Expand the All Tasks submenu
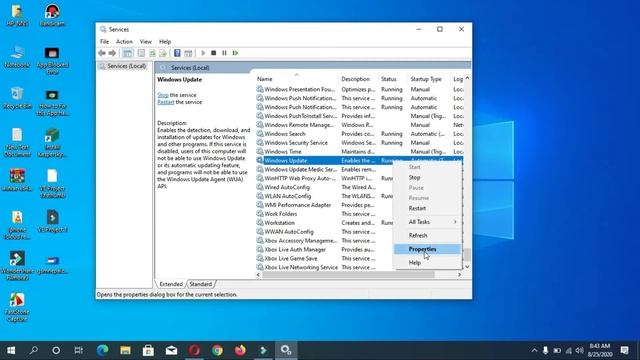This screenshot has width=640, height=360. click(x=427, y=222)
